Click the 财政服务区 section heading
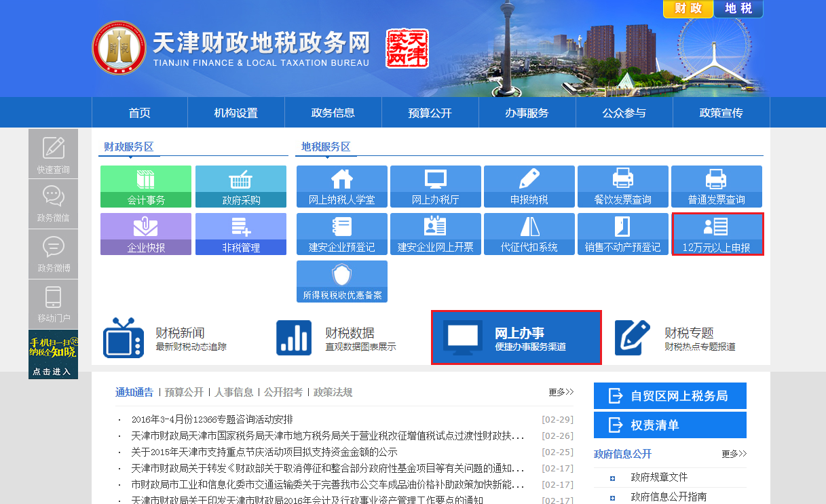 [129, 147]
